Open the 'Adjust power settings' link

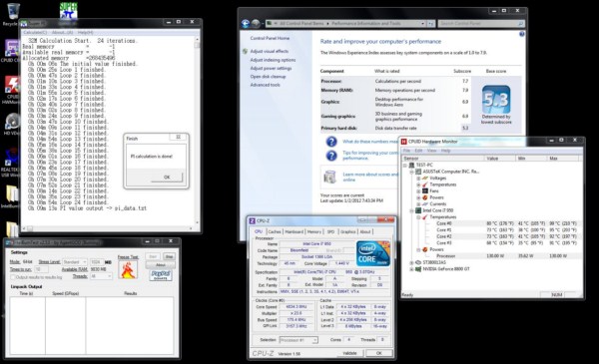pos(271,68)
